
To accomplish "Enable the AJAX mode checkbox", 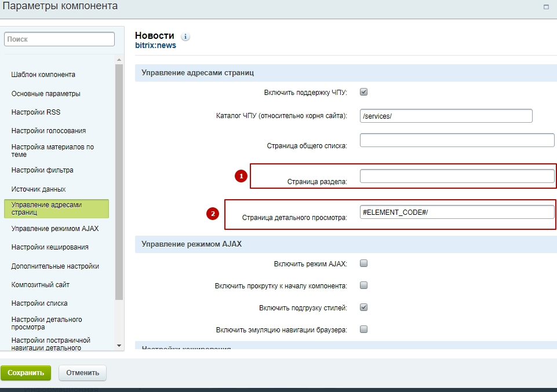I will (x=364, y=263).
